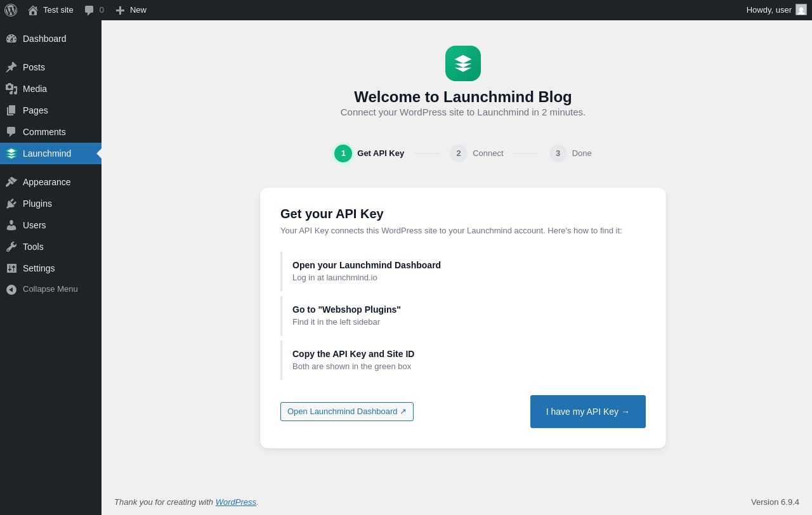812x515 pixels.
Task: Open the Howdy, user account menu
Action: click(x=776, y=10)
